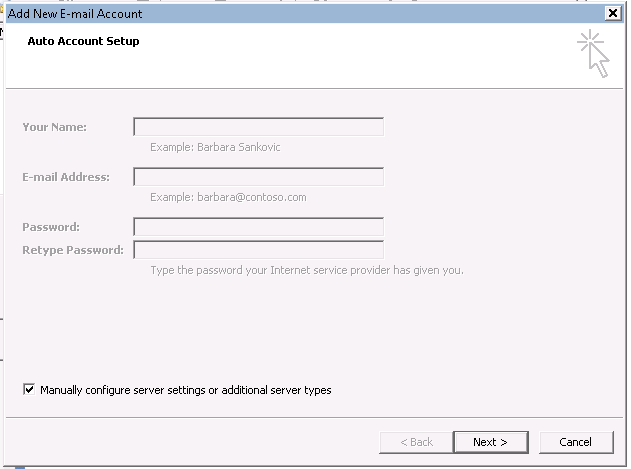Click the barbara@contoso.com example text
The width and height of the screenshot is (631, 469).
pos(252,197)
